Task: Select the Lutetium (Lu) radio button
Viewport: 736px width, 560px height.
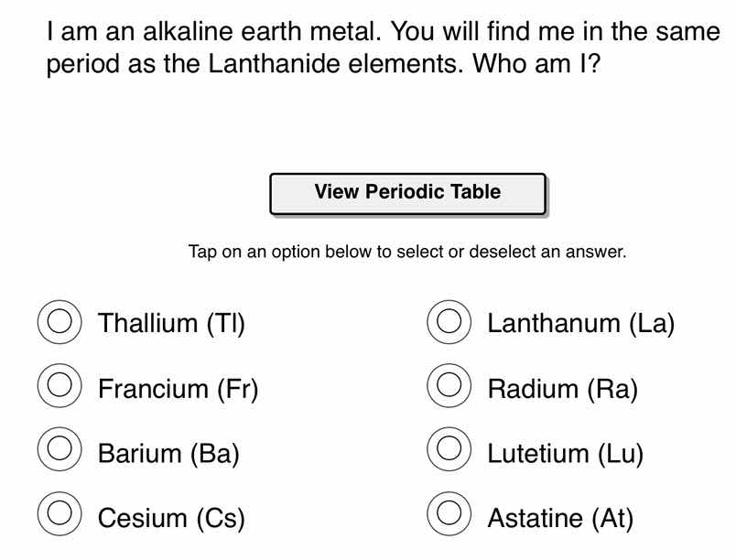Action: click(x=449, y=452)
